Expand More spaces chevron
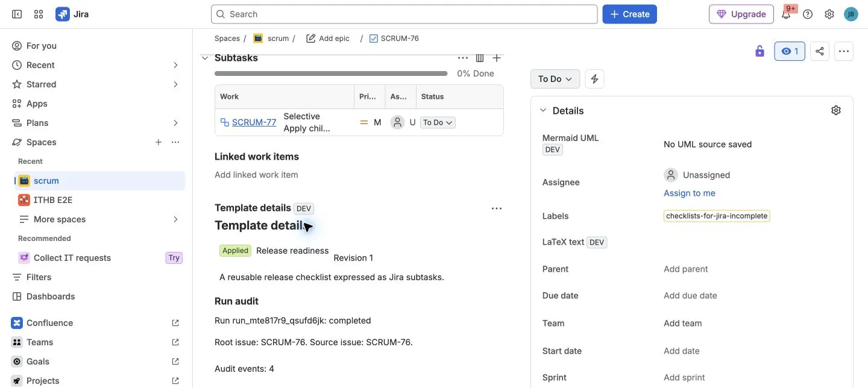The height and width of the screenshot is (388, 868). [x=175, y=219]
